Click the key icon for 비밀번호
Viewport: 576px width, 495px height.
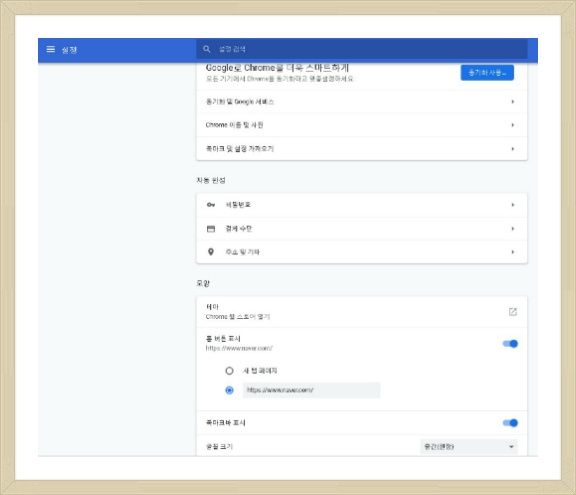pyautogui.click(x=211, y=205)
